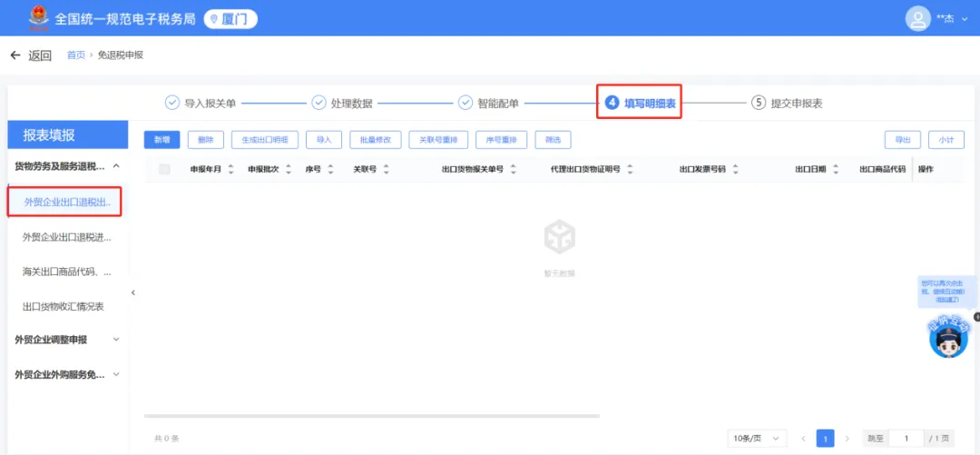980x455 pixels.
Task: Sort by 申报年月 column arrows
Action: [x=230, y=169]
